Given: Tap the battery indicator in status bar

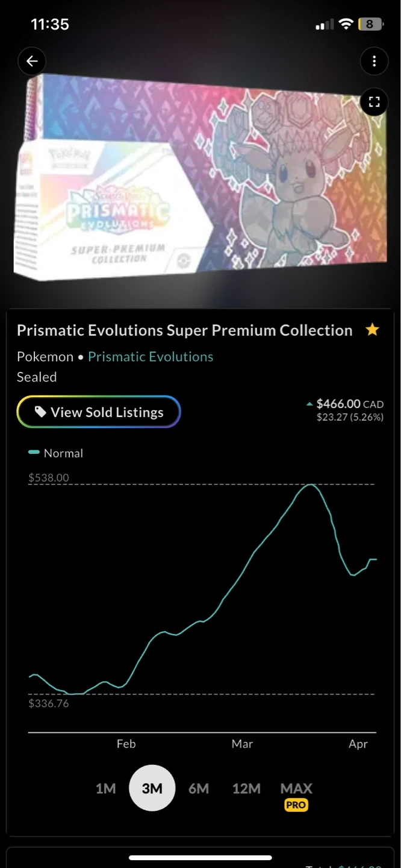Looking at the screenshot, I should [x=370, y=24].
